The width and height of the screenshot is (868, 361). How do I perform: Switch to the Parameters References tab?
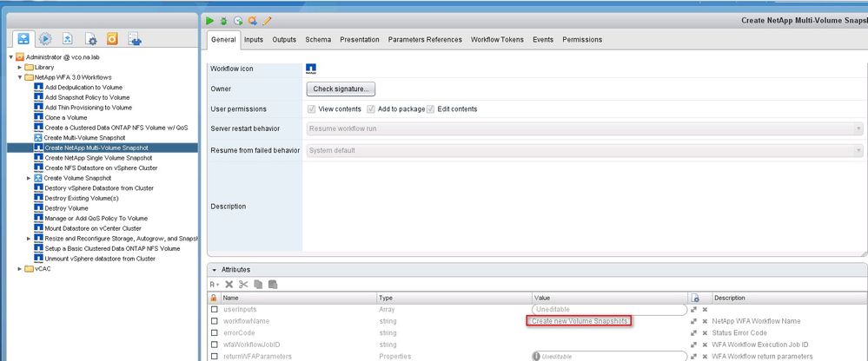tap(425, 40)
